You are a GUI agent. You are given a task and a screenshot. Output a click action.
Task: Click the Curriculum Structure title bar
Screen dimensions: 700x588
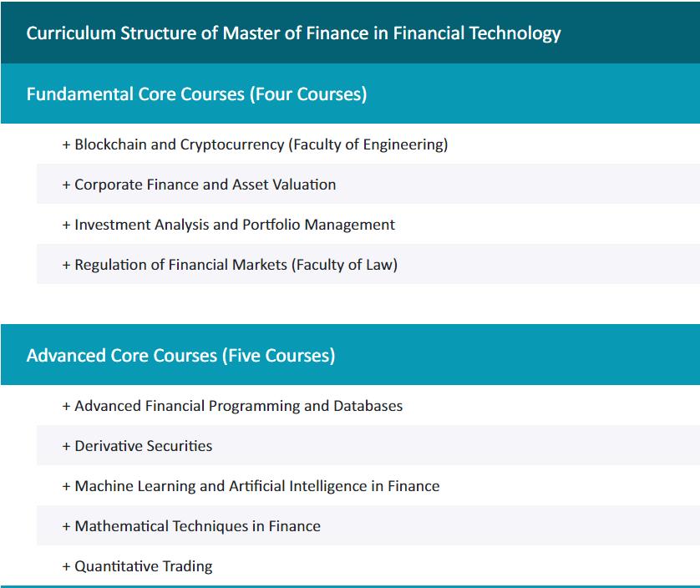click(x=293, y=33)
